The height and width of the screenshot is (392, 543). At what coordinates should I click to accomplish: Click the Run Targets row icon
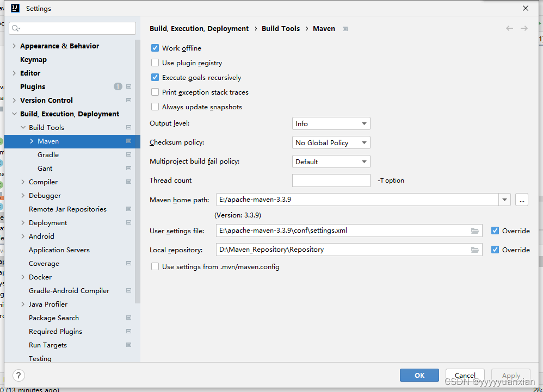pyautogui.click(x=128, y=345)
